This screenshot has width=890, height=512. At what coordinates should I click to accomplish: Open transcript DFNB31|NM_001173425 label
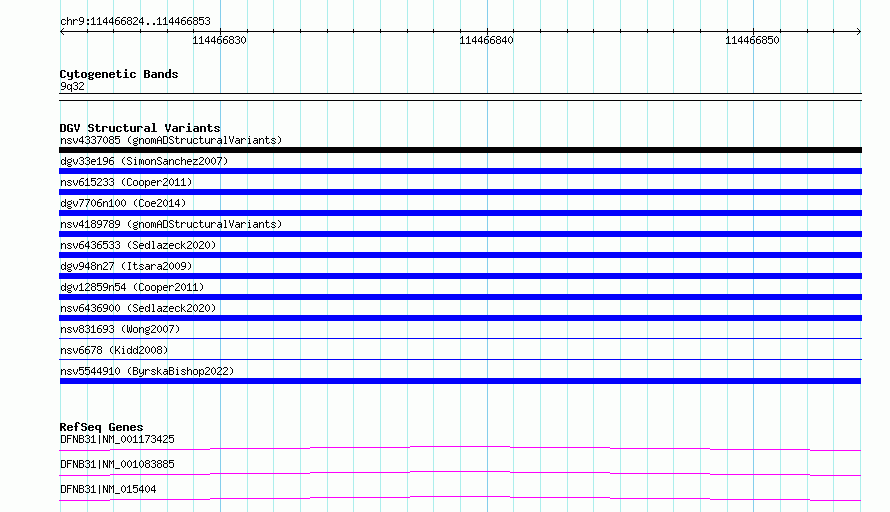[x=117, y=439]
